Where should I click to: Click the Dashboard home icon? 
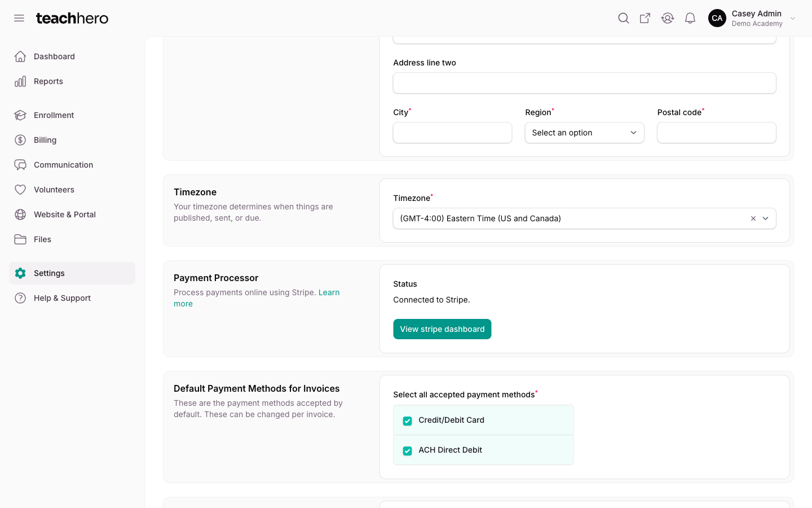20,56
